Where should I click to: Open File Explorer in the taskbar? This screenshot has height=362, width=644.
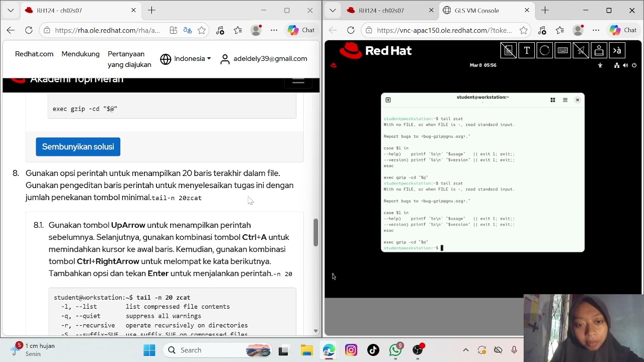pyautogui.click(x=307, y=350)
